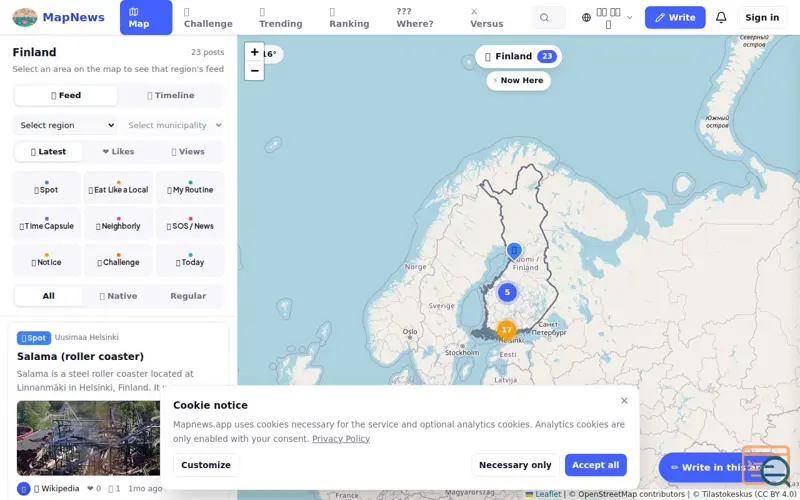Image resolution: width=800 pixels, height=500 pixels.
Task: Open the Leaflet attribution link
Action: point(543,494)
